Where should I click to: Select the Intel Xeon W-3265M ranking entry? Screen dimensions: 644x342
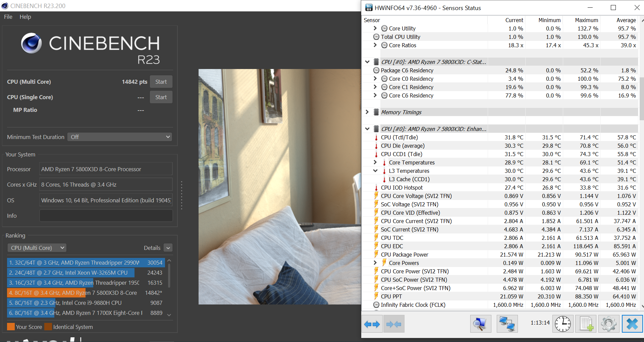[x=86, y=273]
